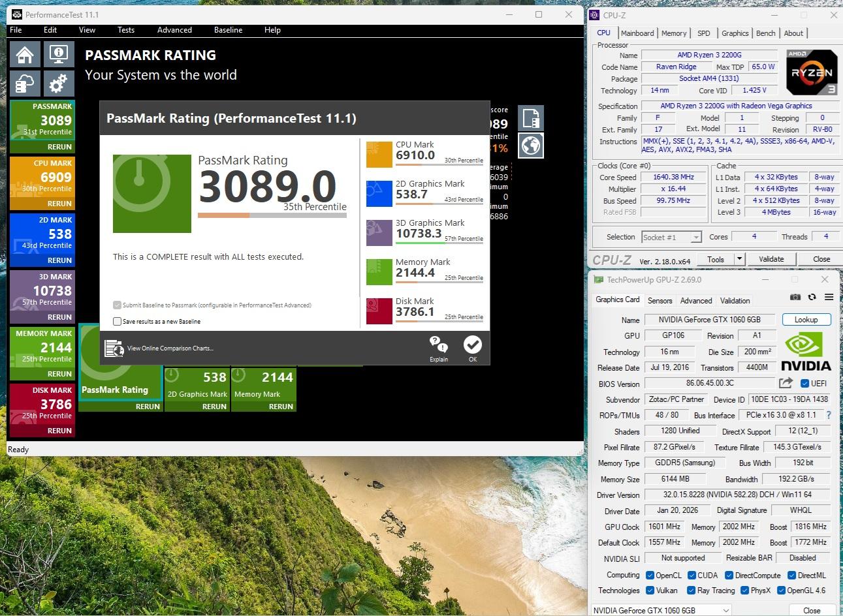Open the Validation tab in GPU-Z

pos(735,301)
